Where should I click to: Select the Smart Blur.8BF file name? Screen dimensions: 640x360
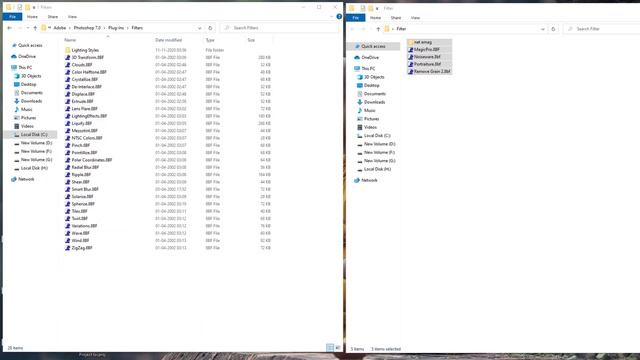pos(85,189)
